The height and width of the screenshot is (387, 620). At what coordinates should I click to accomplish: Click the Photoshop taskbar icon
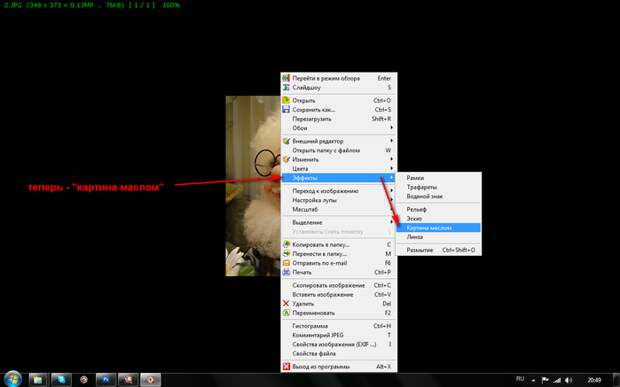pyautogui.click(x=106, y=379)
